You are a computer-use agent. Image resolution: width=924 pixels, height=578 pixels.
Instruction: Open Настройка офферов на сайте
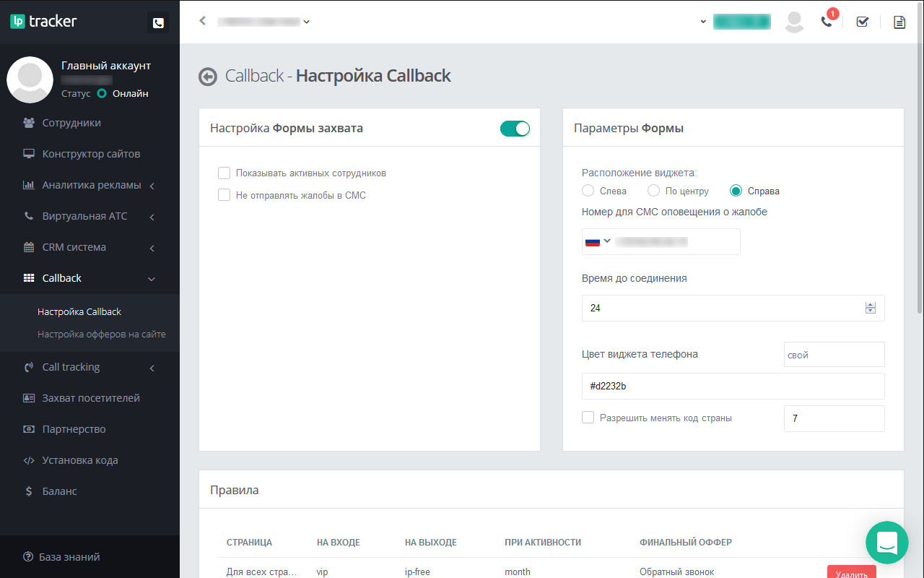pos(102,335)
